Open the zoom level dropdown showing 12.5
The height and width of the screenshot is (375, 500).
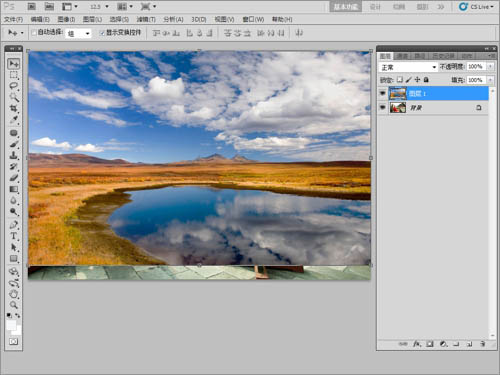[107, 7]
